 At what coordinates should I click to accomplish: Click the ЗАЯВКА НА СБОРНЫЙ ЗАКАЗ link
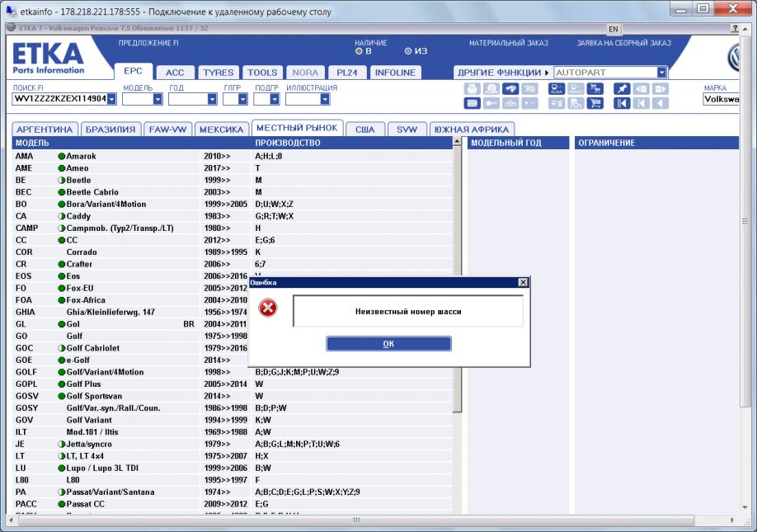pos(623,43)
